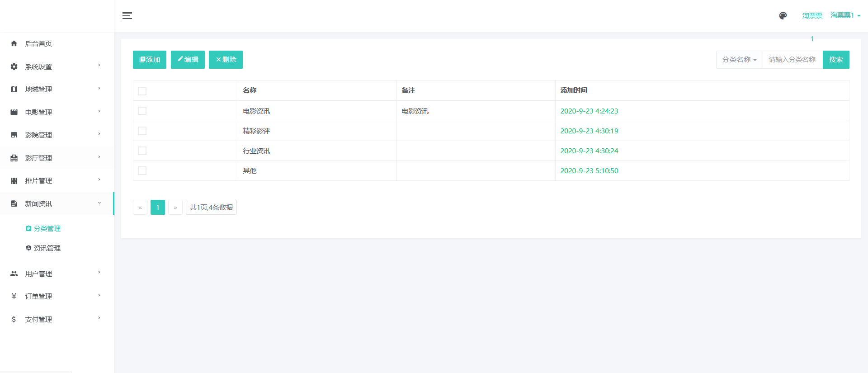Check the box for 电影资讯 row
This screenshot has height=373, width=868.
coord(142,111)
